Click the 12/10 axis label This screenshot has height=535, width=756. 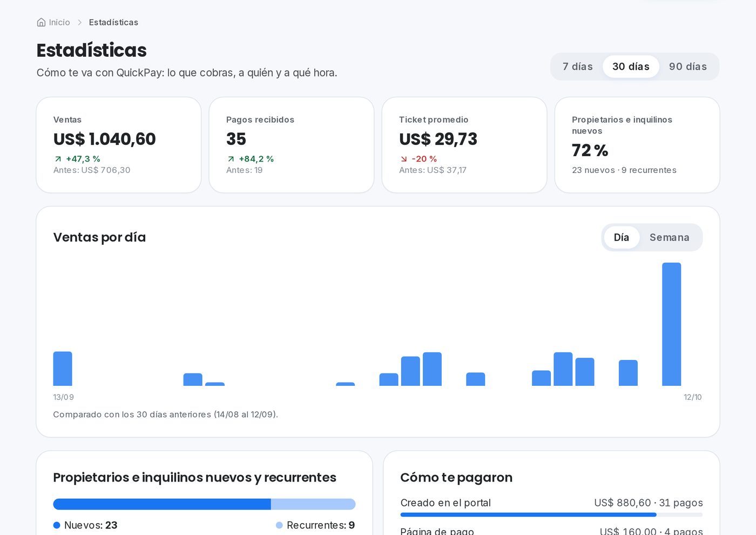pyautogui.click(x=693, y=397)
